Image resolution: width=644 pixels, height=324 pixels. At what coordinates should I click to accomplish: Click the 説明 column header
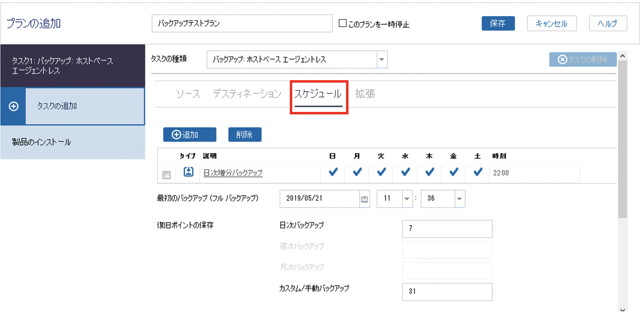[210, 156]
